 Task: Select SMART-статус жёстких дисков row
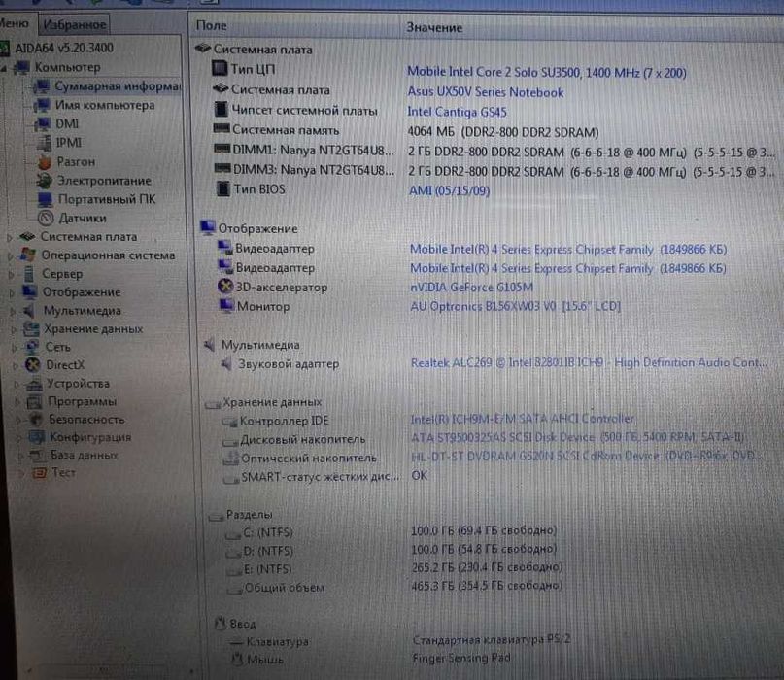[325, 476]
